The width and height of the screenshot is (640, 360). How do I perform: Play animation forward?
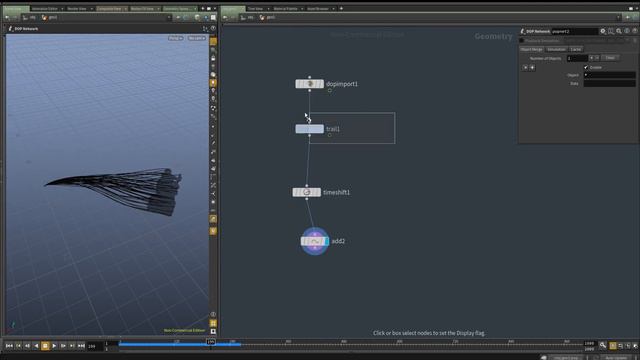click(x=54, y=346)
